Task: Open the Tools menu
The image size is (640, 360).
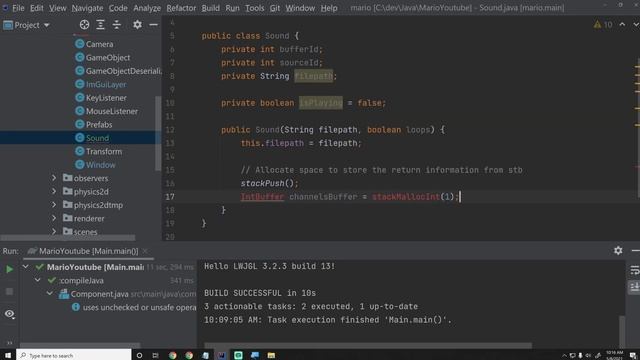Action: point(255,8)
